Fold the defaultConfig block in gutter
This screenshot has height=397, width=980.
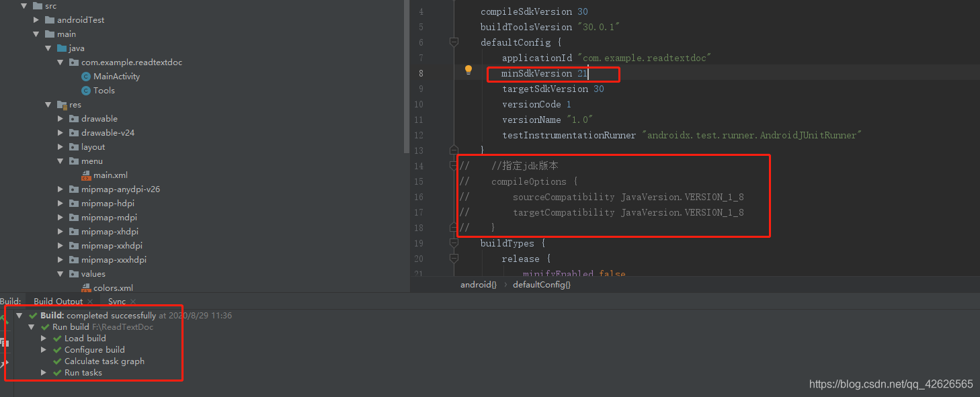pyautogui.click(x=454, y=42)
